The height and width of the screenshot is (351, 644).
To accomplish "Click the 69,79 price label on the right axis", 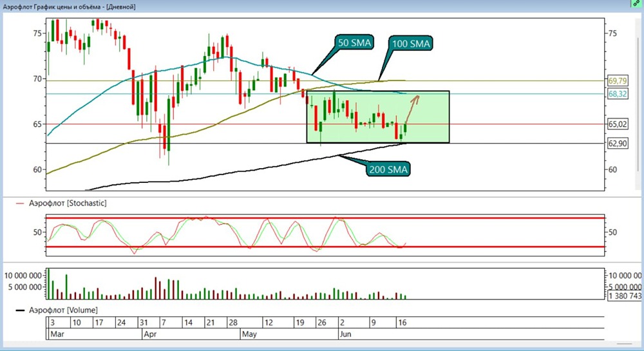I will click(618, 81).
